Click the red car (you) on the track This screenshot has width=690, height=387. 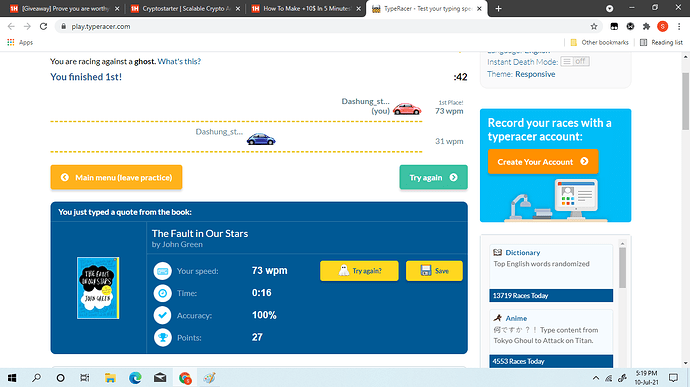(x=407, y=109)
